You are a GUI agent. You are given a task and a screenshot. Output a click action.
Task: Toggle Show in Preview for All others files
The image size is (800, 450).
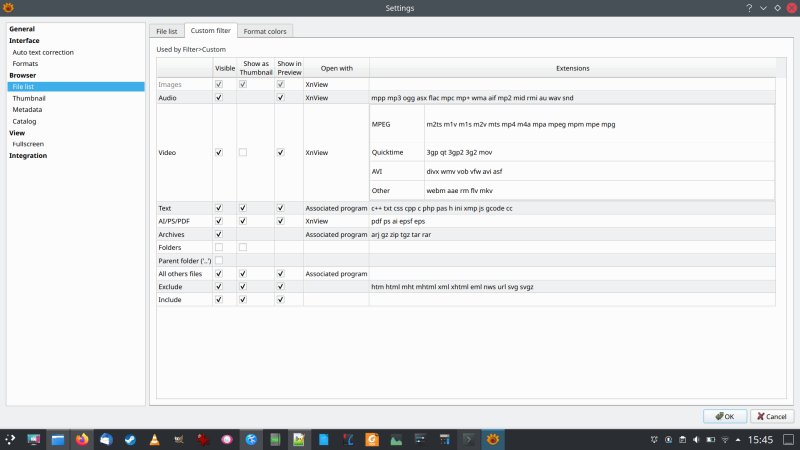tap(280, 273)
